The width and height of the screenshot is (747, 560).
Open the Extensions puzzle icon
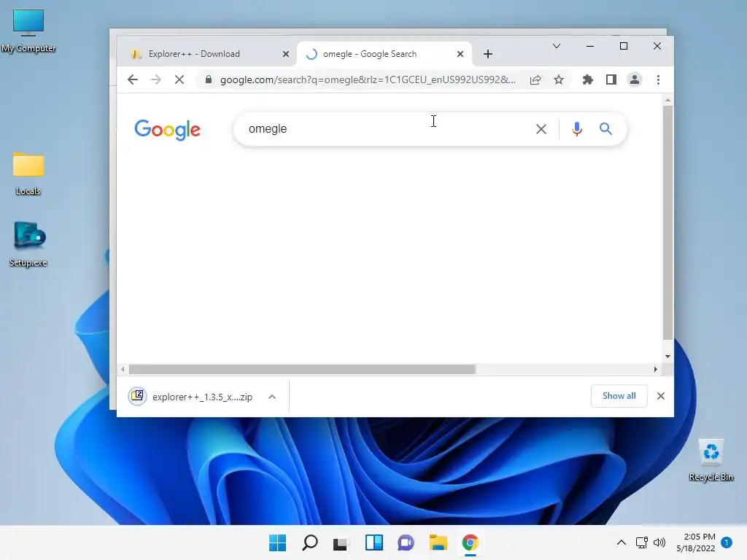tap(587, 79)
